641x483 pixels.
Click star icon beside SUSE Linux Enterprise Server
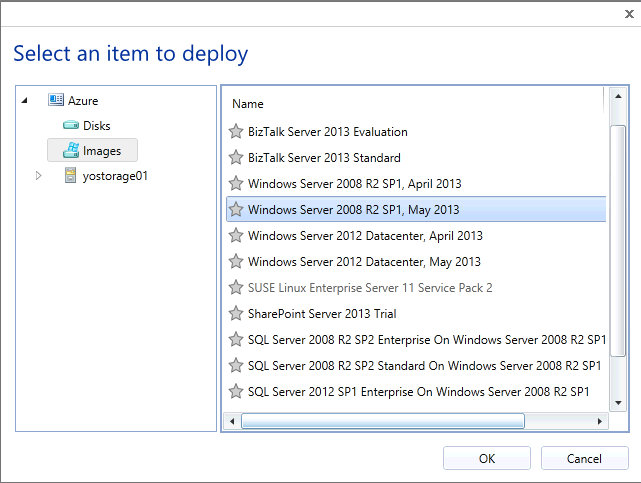[236, 288]
